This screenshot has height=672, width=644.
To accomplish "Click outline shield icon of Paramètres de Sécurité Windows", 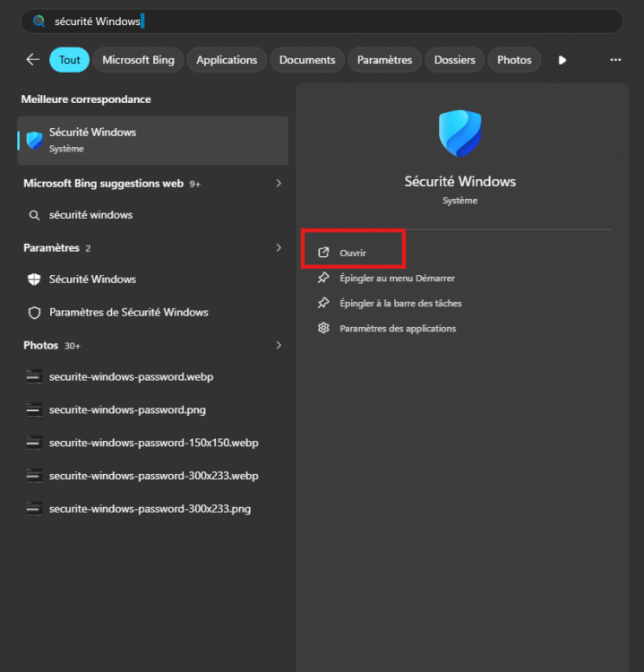I will [34, 313].
